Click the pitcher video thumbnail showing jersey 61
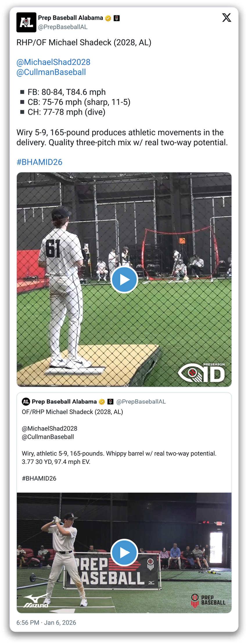248x644 pixels. pos(124,280)
